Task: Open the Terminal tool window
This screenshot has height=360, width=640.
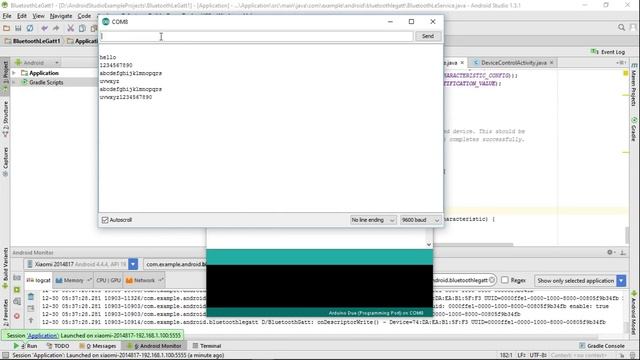Action: pos(207,346)
